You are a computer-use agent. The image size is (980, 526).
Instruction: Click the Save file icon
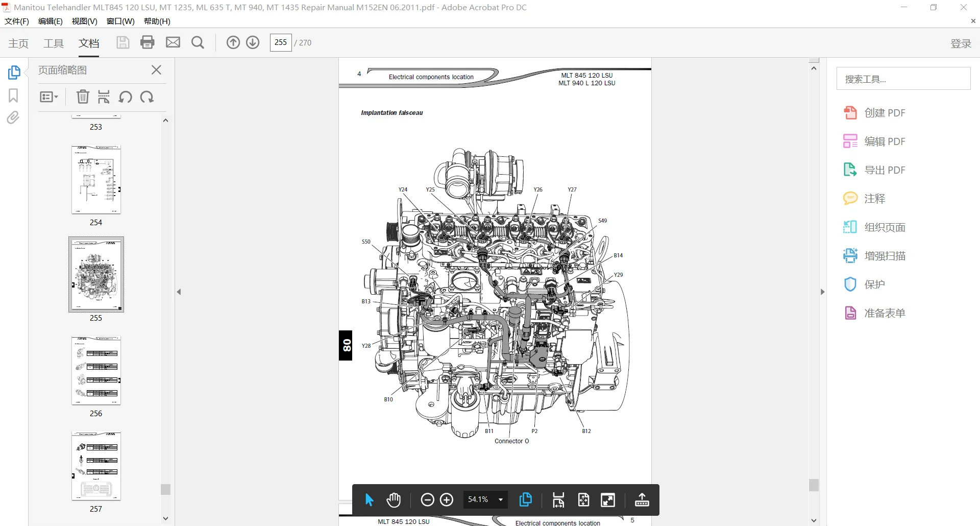pos(122,42)
